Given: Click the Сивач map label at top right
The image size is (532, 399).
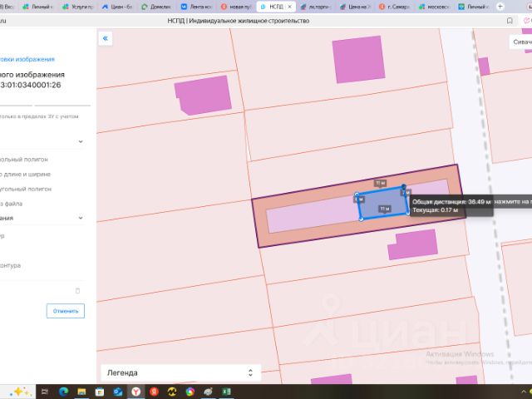Looking at the screenshot, I should (522, 42).
